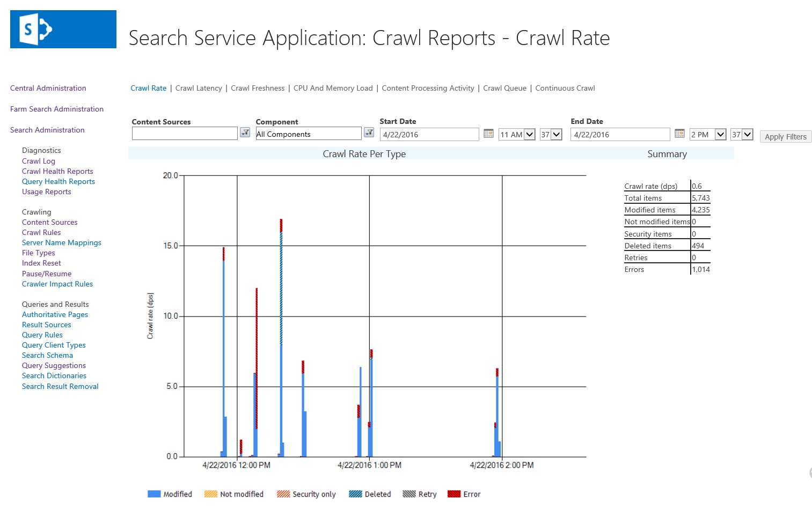Viewport: 812px width, 508px height.
Task: Open the Crawl Queue report
Action: [505, 89]
